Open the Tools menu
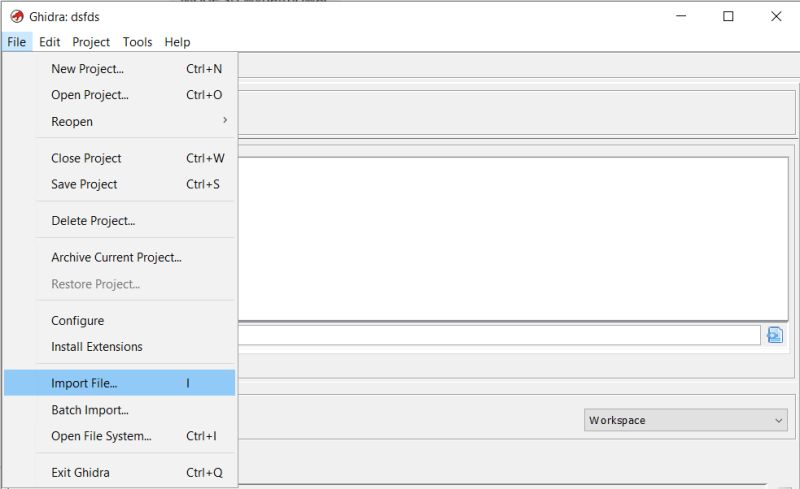Viewport: 800px width, 489px height. coord(137,42)
